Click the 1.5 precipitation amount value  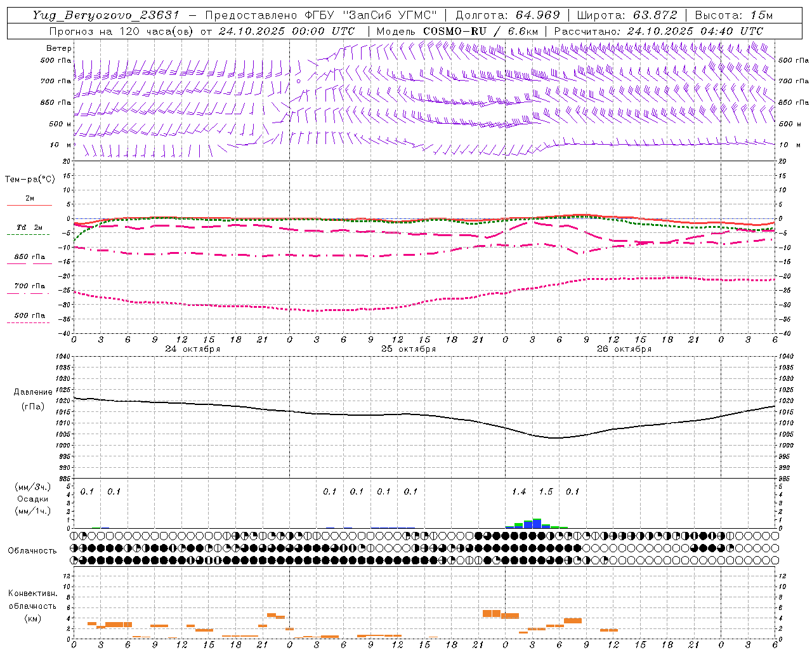tap(546, 491)
